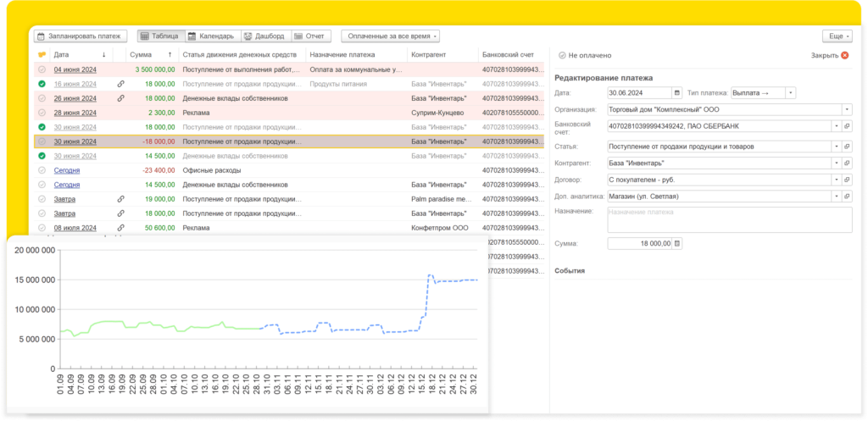Screen dimensions: 868x421
Task: Click the Дата field showing 30.06.2024
Action: pyautogui.click(x=640, y=93)
